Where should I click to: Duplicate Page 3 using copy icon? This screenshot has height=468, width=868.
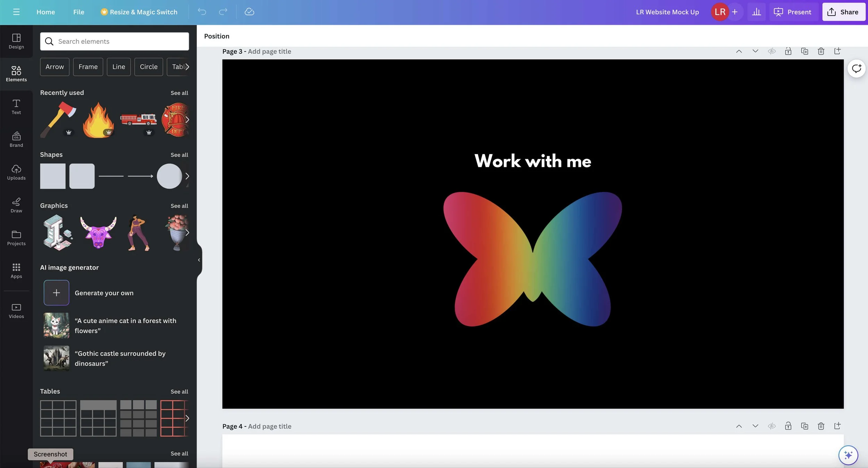pos(804,51)
